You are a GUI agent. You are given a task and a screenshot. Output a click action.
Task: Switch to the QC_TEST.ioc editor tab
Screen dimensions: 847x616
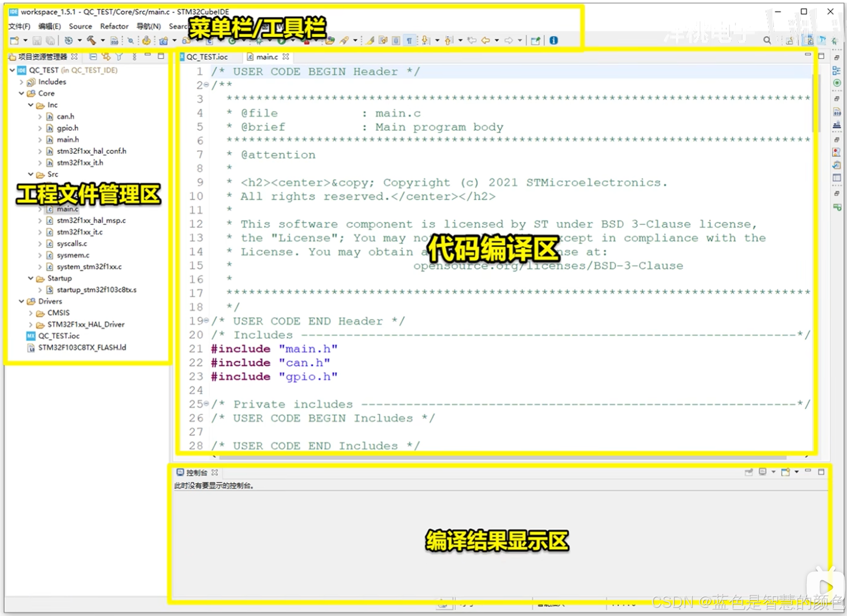coord(207,57)
